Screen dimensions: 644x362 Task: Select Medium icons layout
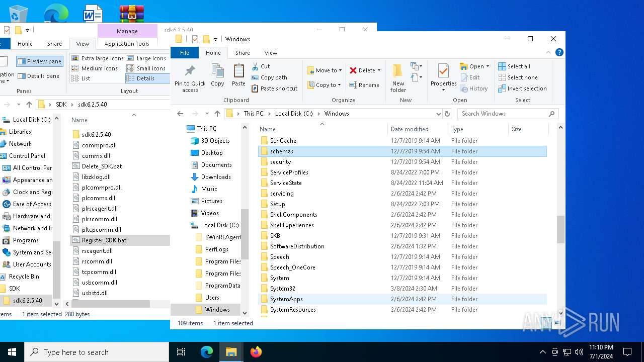(x=95, y=68)
